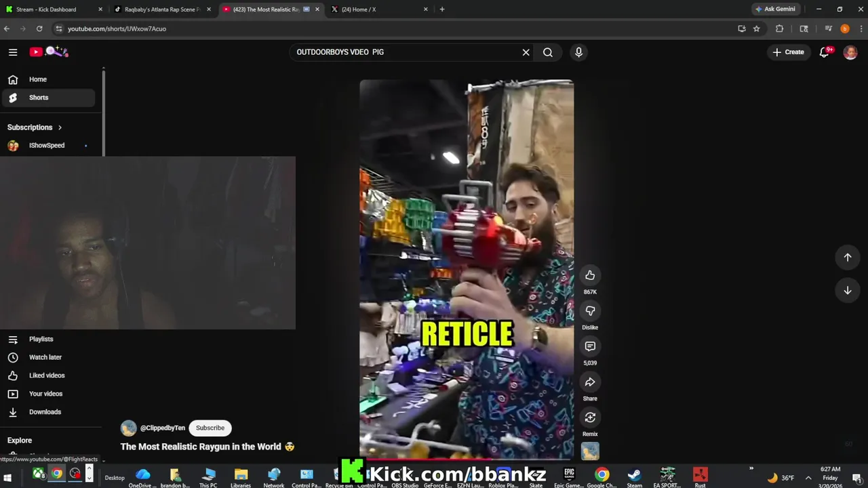Show hidden system tray icons
Screen dimensions: 868x488
(x=808, y=478)
